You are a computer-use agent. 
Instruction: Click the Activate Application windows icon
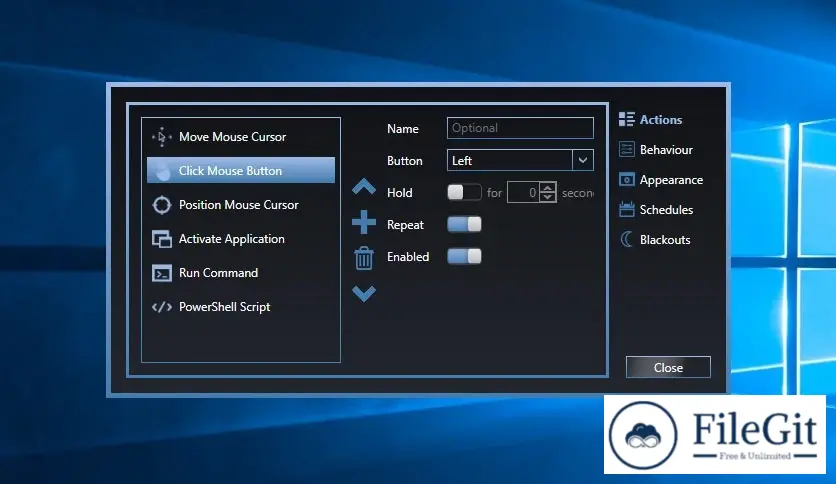[162, 239]
